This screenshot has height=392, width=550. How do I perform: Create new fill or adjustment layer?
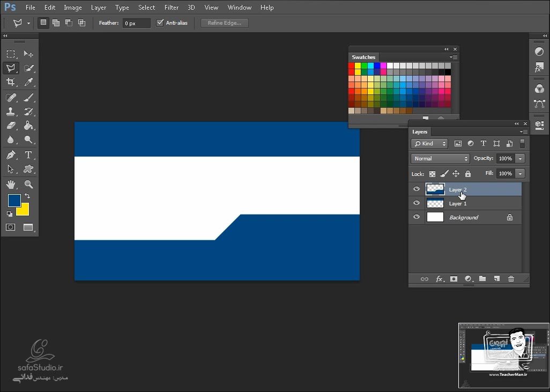tap(469, 279)
